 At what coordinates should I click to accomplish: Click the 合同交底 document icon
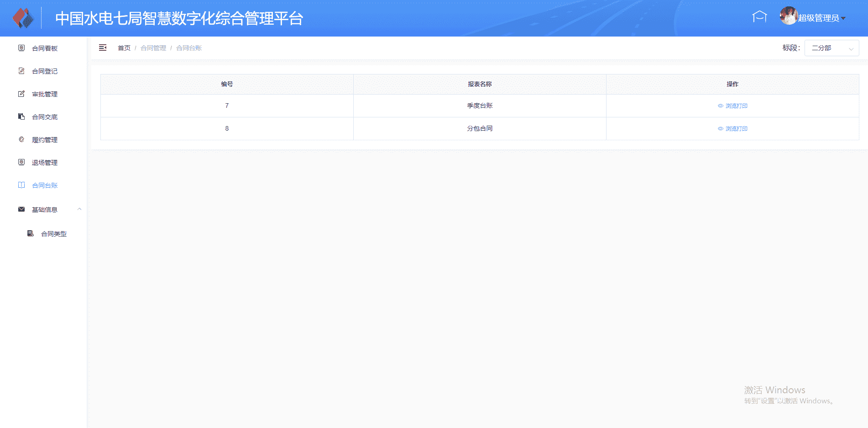point(21,116)
